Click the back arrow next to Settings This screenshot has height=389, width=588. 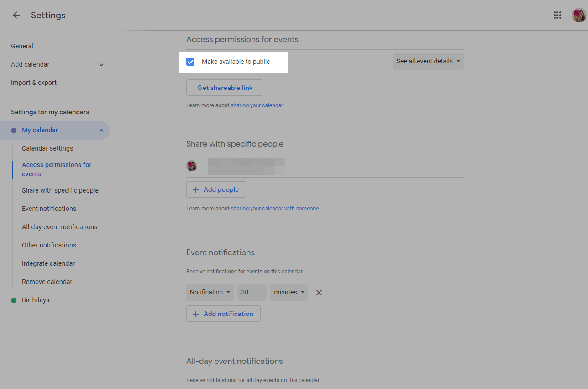[16, 15]
